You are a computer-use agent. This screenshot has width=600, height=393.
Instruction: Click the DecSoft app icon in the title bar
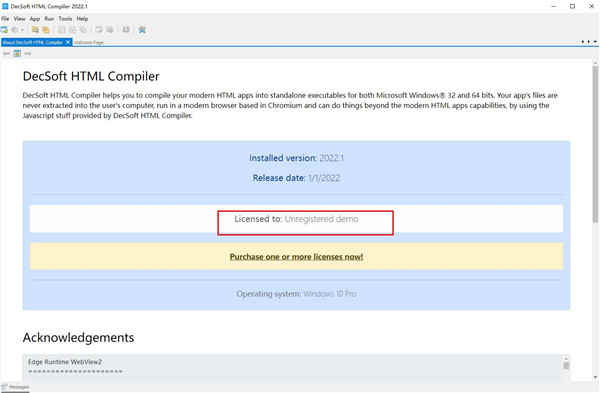click(5, 6)
